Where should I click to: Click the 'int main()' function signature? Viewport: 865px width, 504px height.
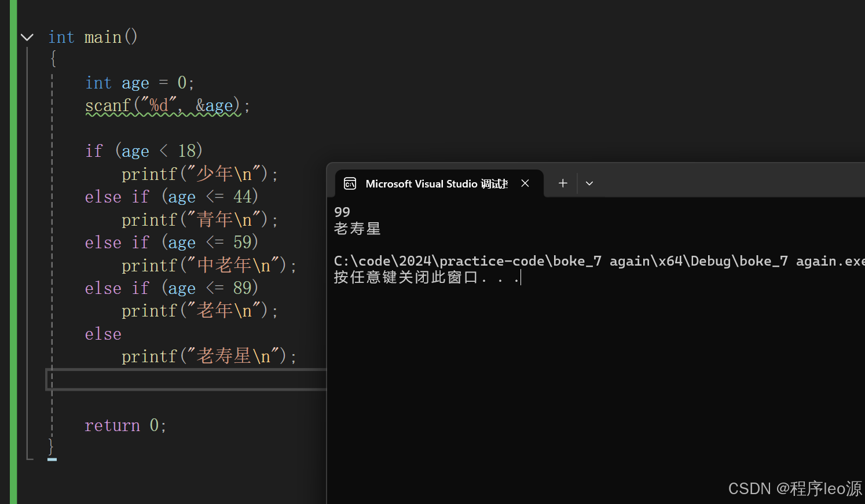pos(93,38)
